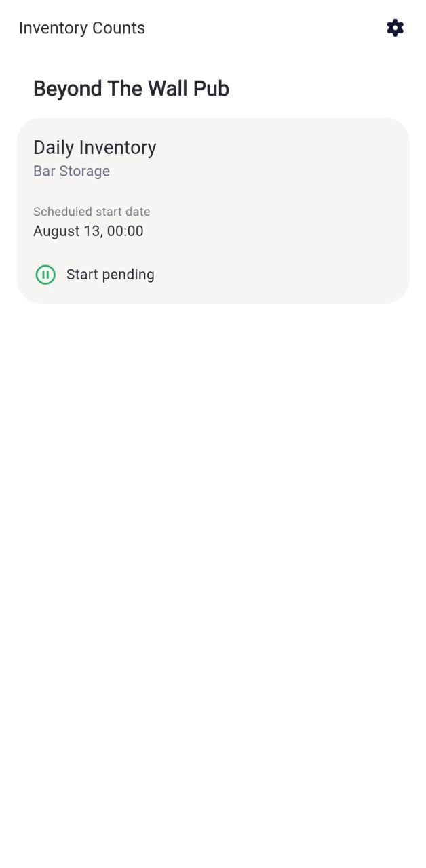Viewport: 426px width, 868px height.
Task: Select the August 13, 00:00 date
Action: click(88, 231)
